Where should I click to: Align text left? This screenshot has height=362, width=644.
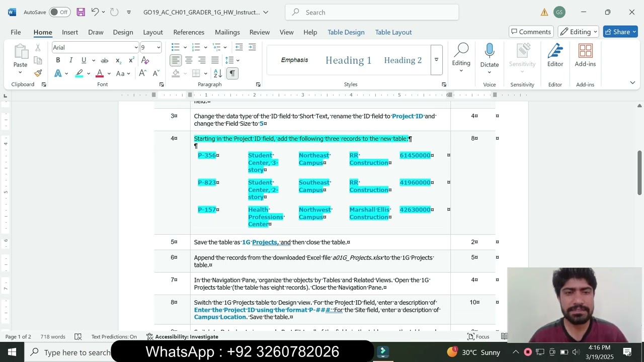175,60
